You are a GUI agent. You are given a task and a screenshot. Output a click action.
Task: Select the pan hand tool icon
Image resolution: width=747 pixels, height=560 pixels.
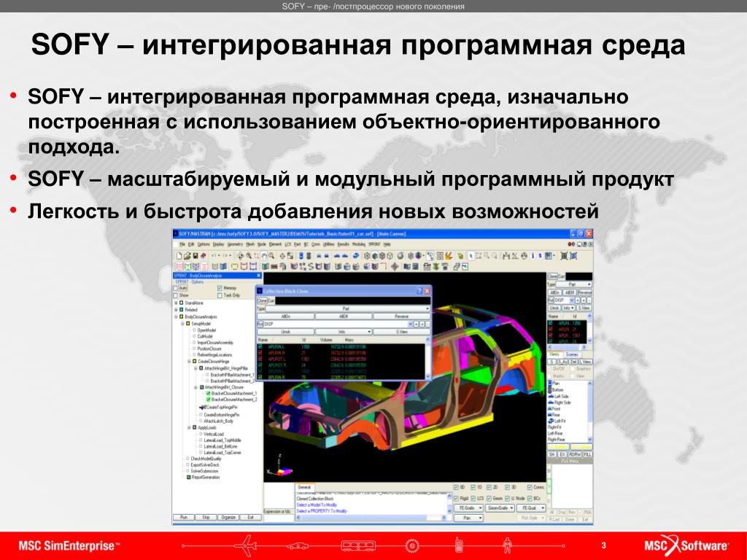click(264, 256)
